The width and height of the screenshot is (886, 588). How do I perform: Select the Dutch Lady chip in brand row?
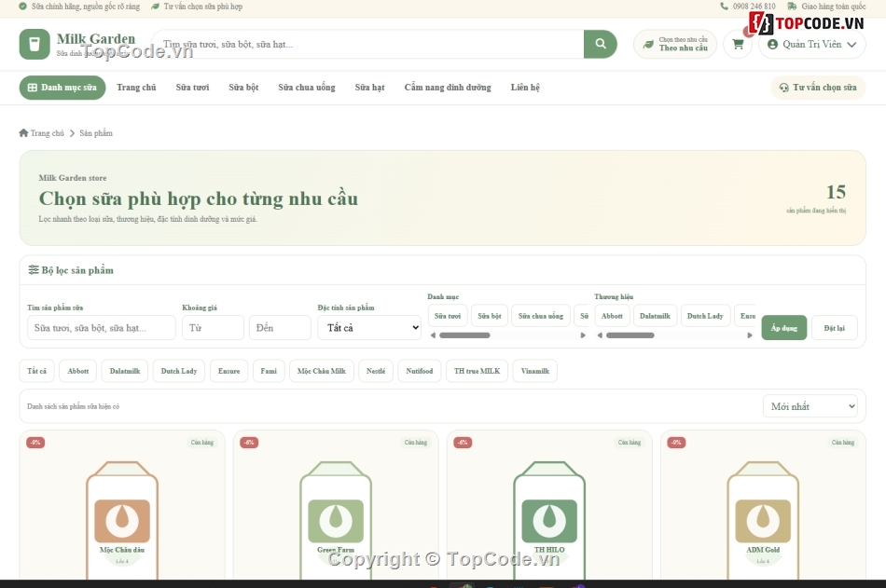coord(179,371)
